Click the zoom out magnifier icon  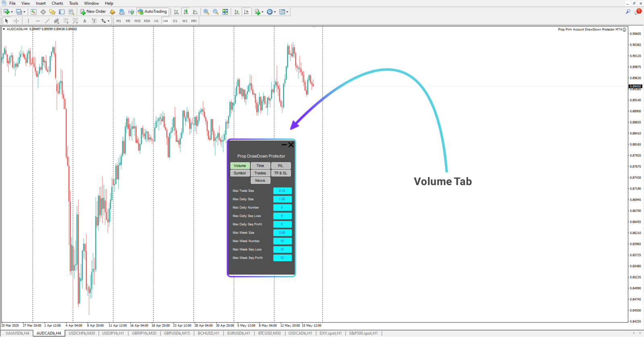pos(216,12)
